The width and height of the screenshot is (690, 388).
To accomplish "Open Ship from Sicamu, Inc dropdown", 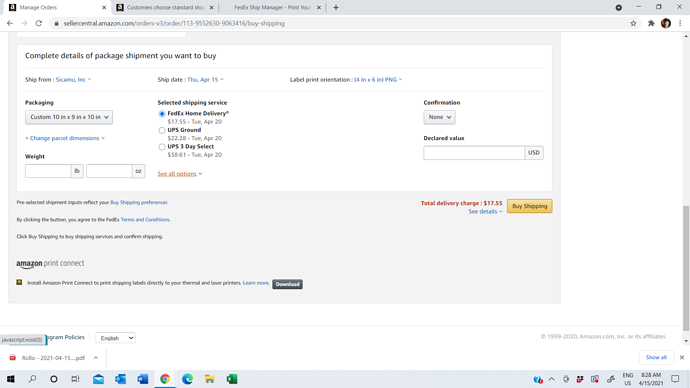I will 73,80.
